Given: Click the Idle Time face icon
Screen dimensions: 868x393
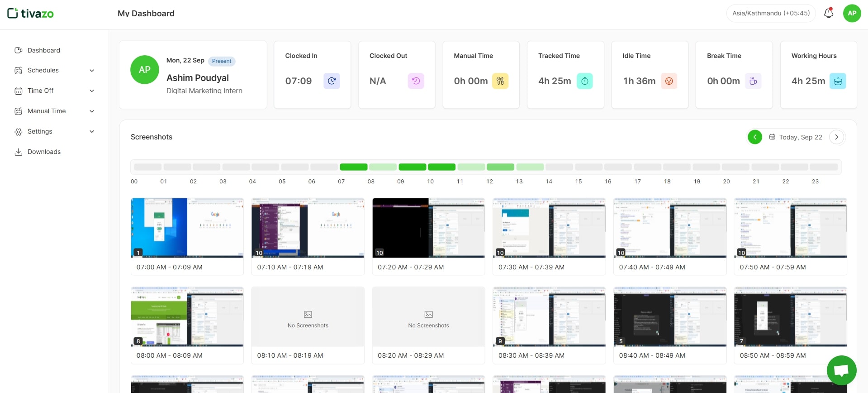Looking at the screenshot, I should pos(669,81).
